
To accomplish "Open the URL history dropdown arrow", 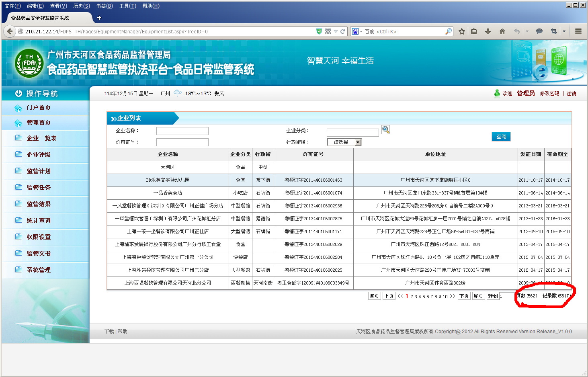I will point(336,31).
